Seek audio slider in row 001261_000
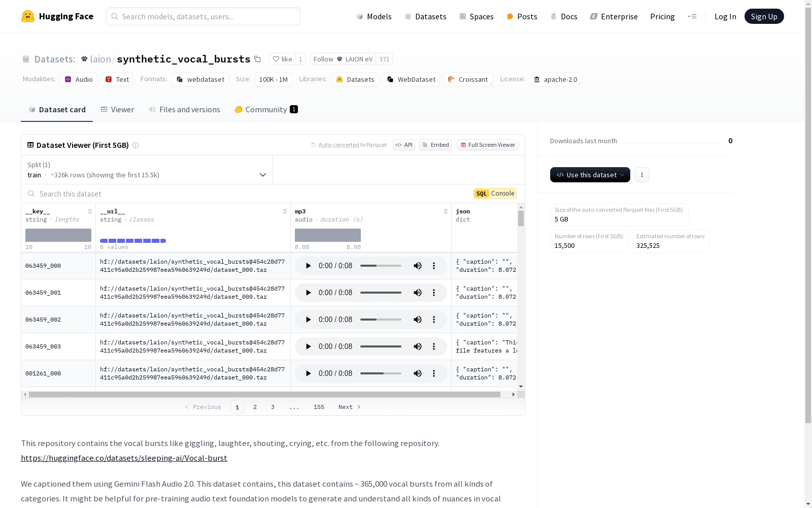Viewport: 812px width, 508px height. tap(381, 373)
